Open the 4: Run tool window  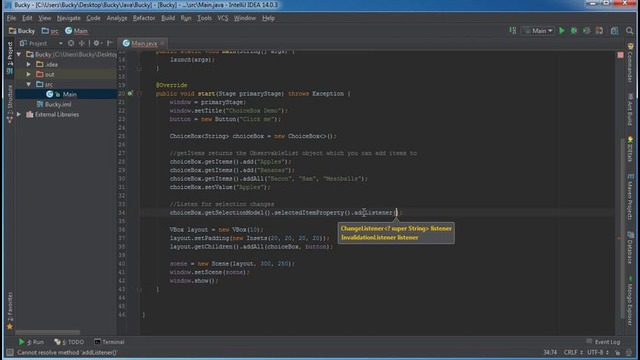(31, 342)
